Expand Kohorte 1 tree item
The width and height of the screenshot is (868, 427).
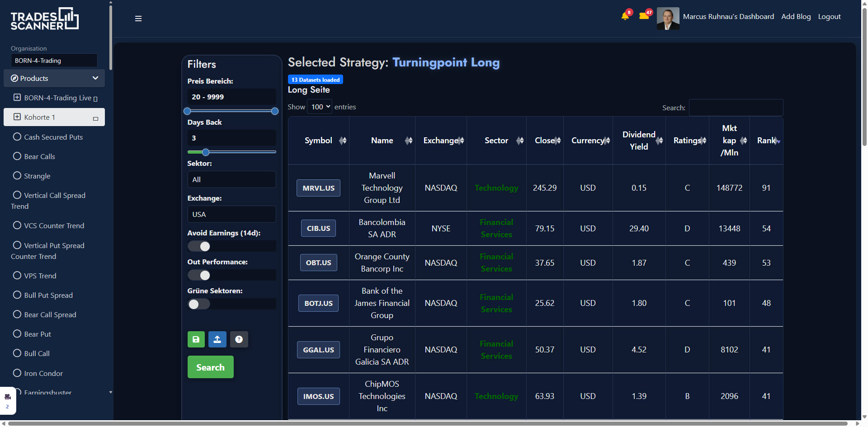pos(54,117)
